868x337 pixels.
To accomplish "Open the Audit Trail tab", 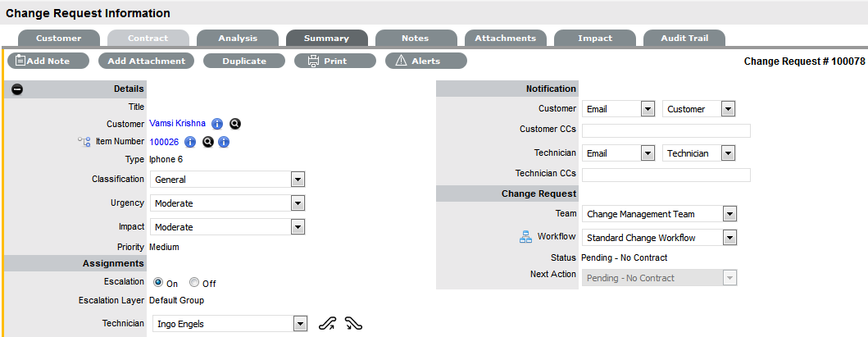I will coord(683,38).
